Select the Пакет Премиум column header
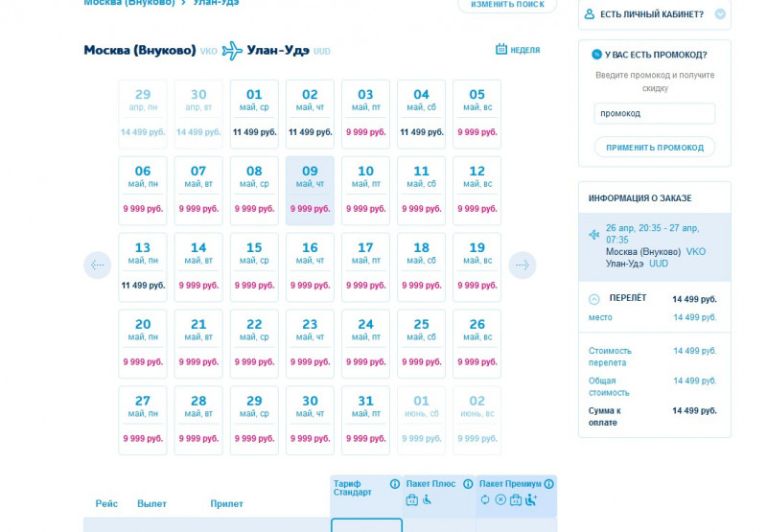767x532 pixels. pyautogui.click(x=516, y=496)
